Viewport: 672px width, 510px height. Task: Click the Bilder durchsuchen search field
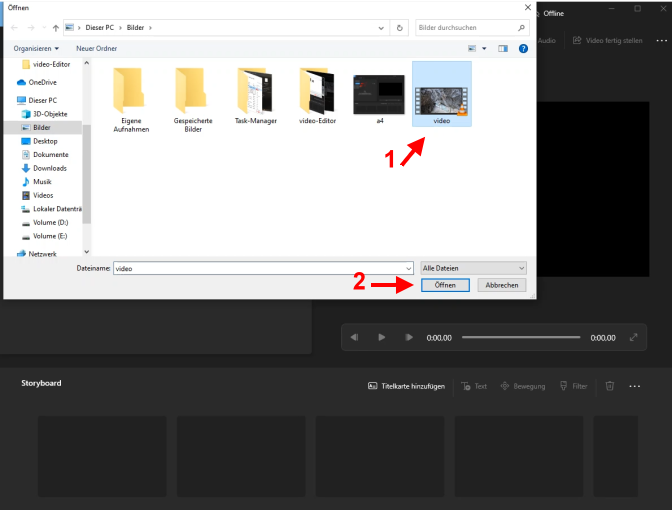tap(464, 28)
